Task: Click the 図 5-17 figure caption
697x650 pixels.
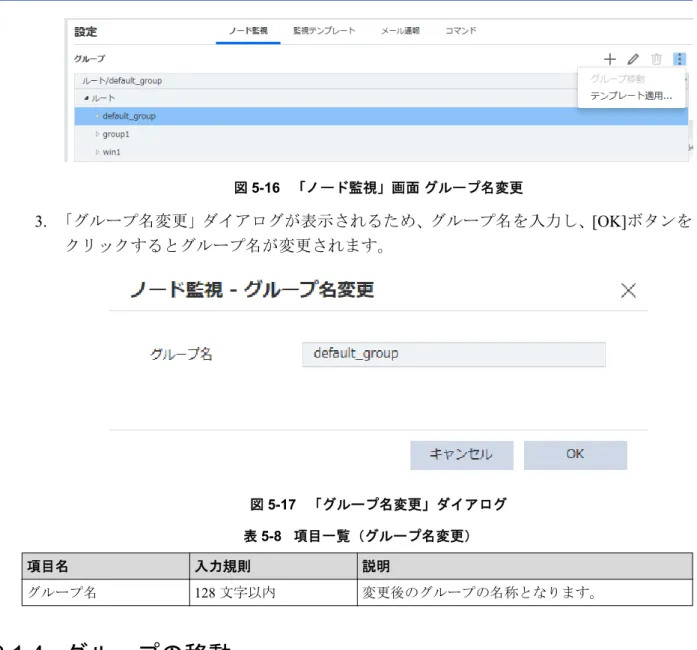Action: click(378, 504)
